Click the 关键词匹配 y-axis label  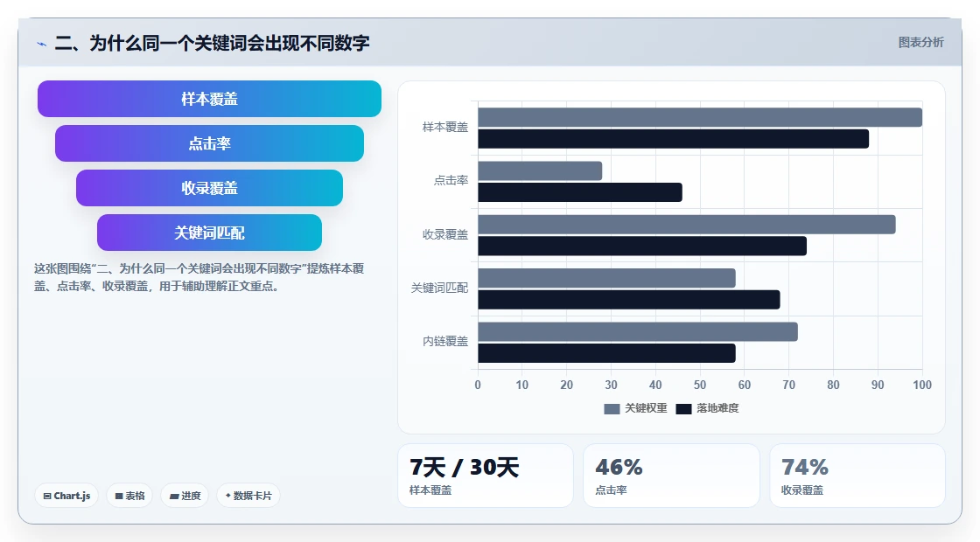click(x=439, y=288)
